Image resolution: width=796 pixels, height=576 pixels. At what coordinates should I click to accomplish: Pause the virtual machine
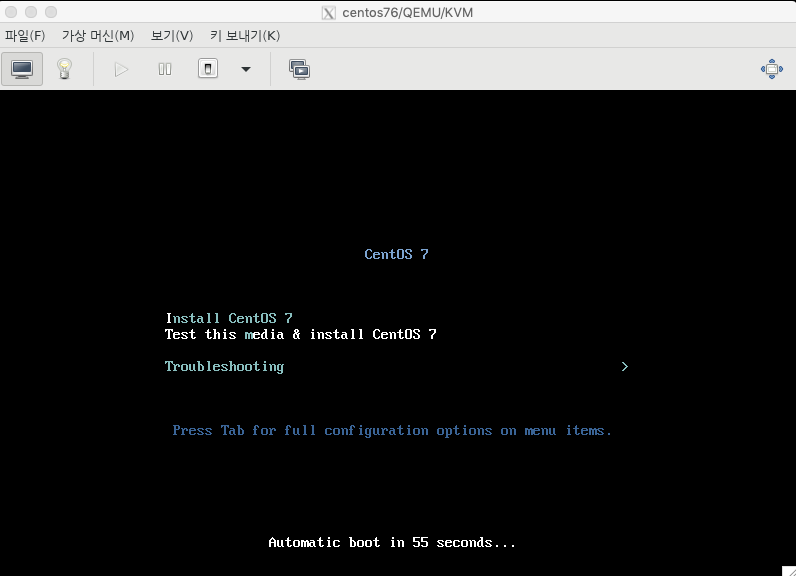164,69
